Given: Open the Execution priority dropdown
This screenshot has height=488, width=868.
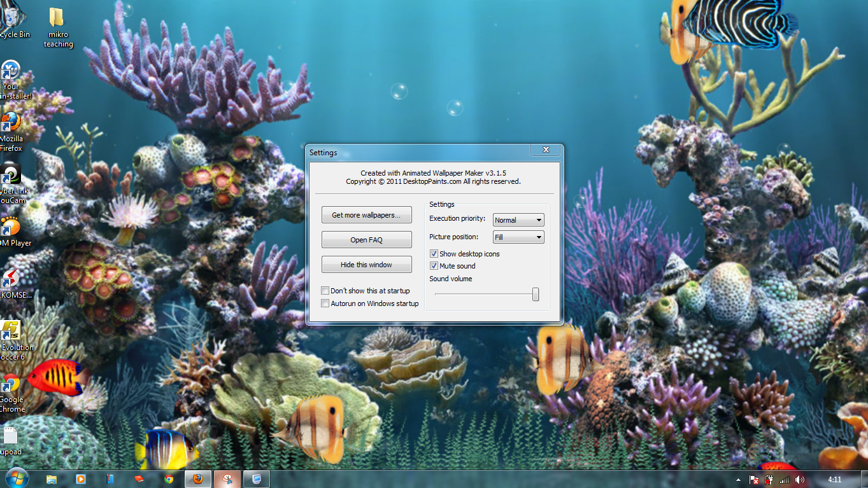Looking at the screenshot, I should coord(540,220).
